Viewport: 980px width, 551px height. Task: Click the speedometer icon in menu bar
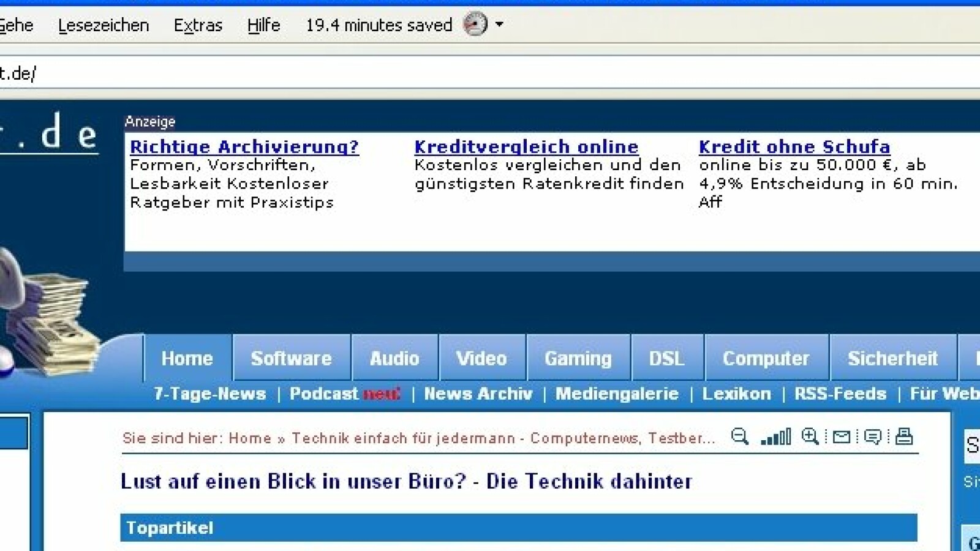[475, 24]
